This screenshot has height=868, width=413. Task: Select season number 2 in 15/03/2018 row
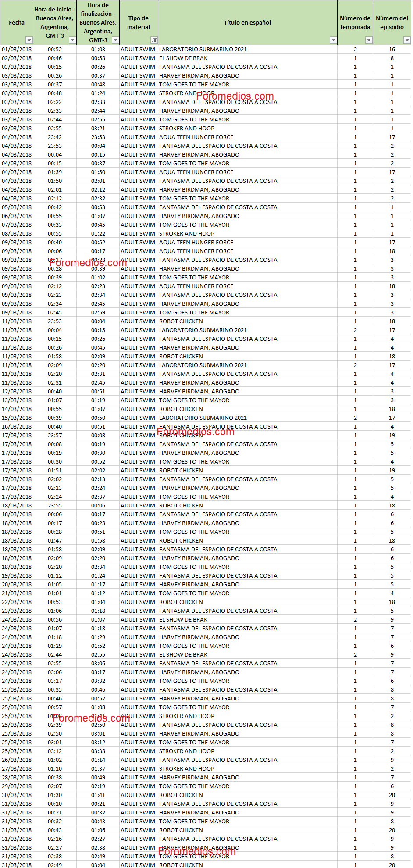(355, 418)
